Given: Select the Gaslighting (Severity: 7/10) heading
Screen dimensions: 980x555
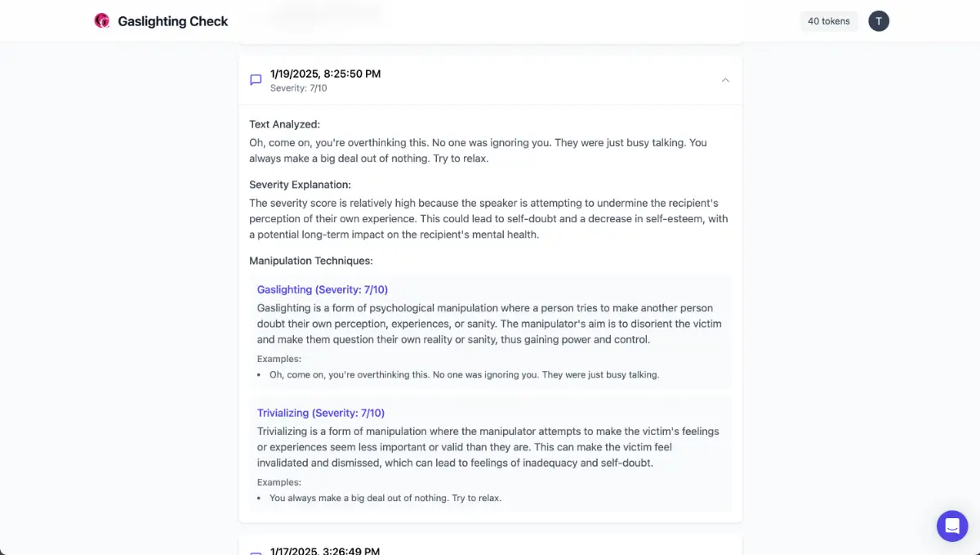Looking at the screenshot, I should click(x=322, y=289).
